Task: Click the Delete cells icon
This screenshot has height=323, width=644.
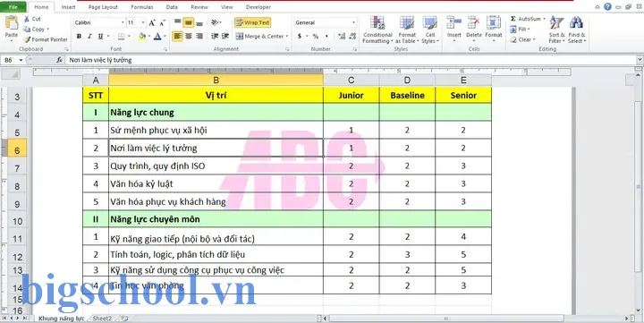Action: [x=473, y=23]
